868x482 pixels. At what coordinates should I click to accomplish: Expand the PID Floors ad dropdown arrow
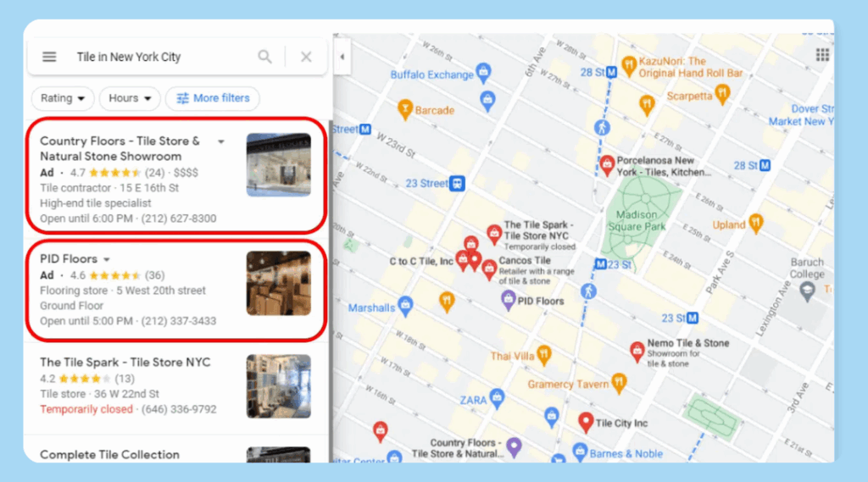coord(107,259)
